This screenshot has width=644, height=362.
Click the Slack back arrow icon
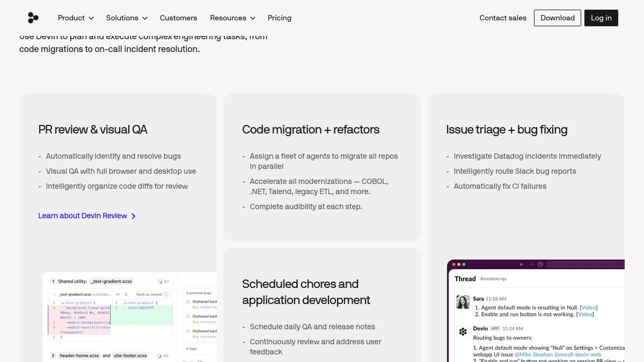click(x=521, y=264)
